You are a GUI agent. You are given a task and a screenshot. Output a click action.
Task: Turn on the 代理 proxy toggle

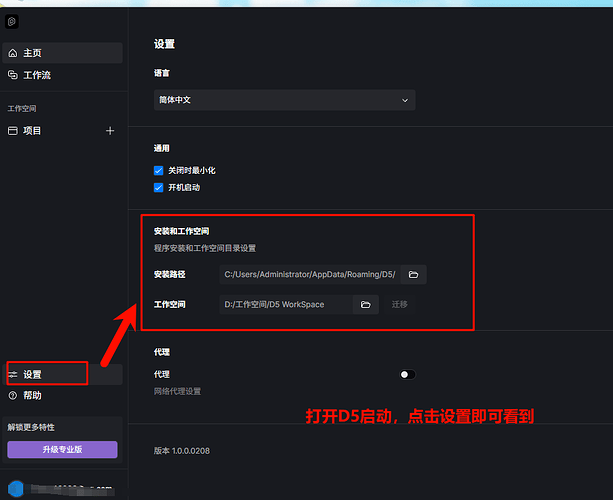tap(407, 374)
